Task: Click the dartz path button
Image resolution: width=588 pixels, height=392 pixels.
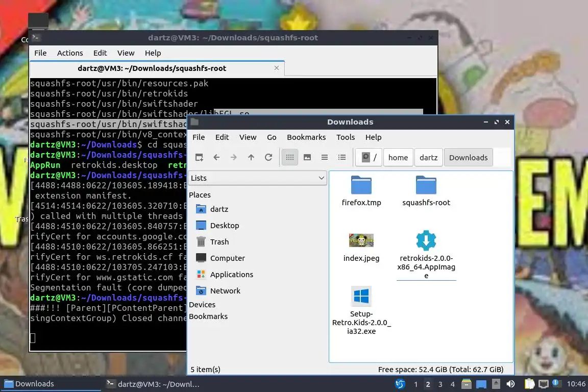Action: [x=429, y=158]
